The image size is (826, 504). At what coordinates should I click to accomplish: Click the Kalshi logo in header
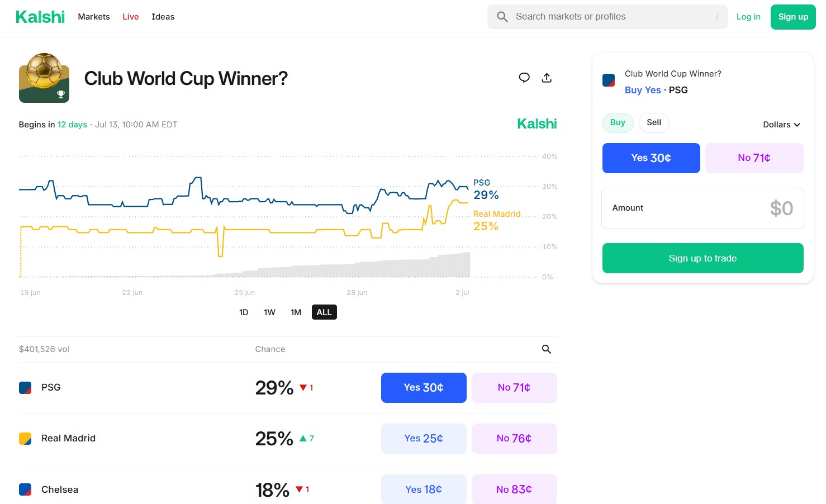(x=40, y=17)
